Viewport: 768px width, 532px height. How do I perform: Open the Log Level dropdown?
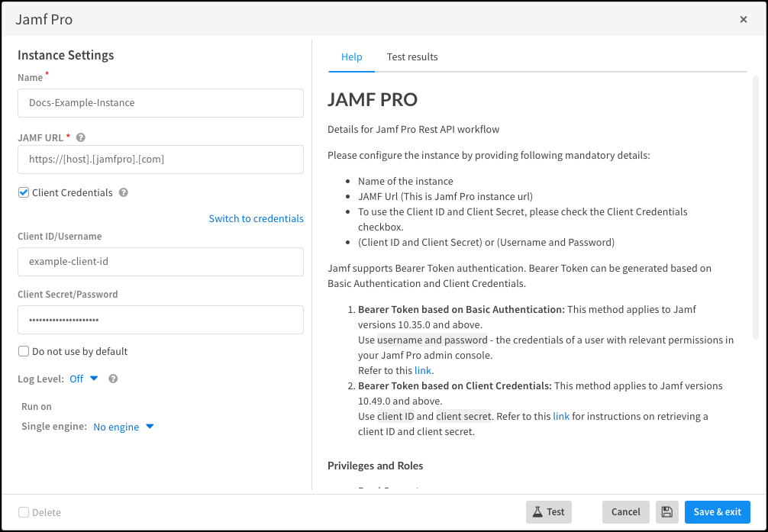coord(84,379)
